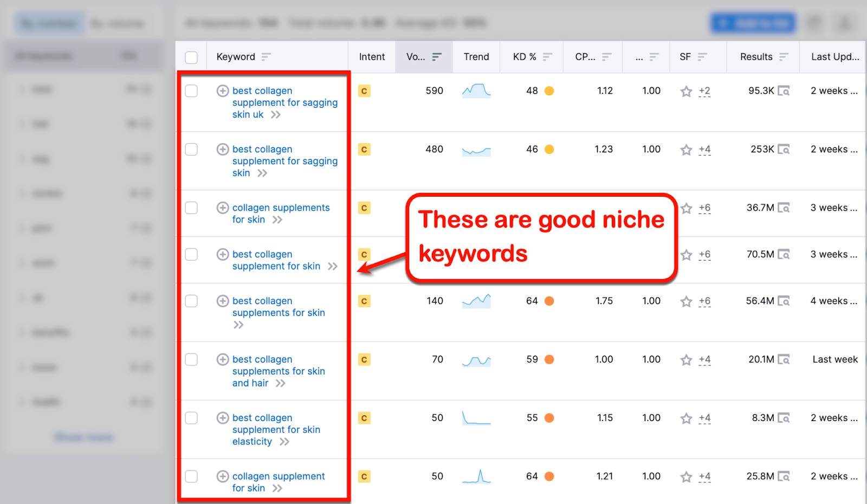Expand chevrons after 'supplement for sagging skin' second row
The image size is (867, 504).
point(262,173)
